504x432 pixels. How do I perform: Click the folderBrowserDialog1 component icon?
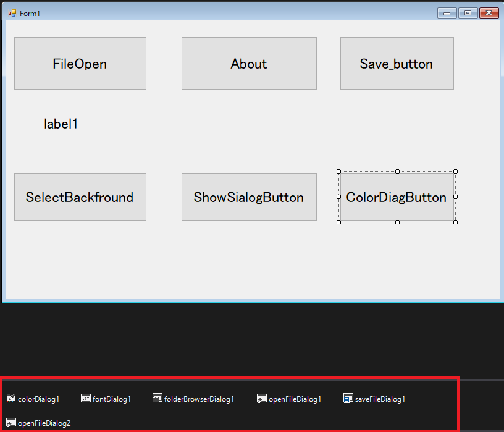[157, 398]
